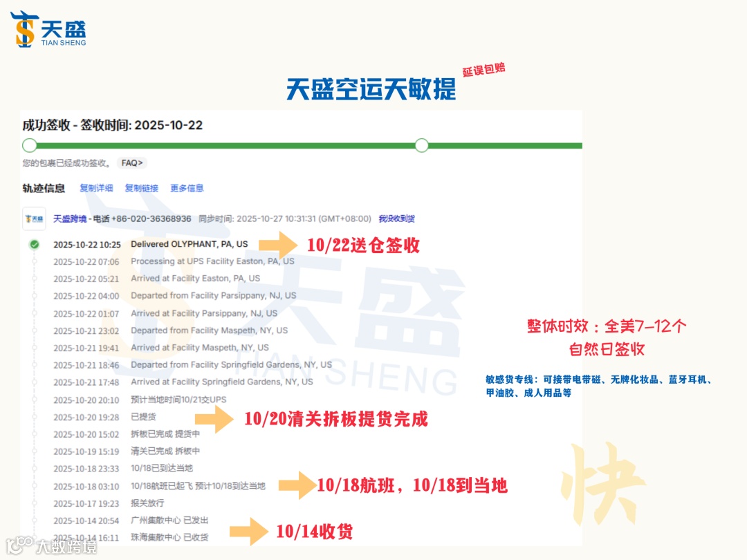
Task: Click the 我没收到货 link
Action: coord(396,218)
